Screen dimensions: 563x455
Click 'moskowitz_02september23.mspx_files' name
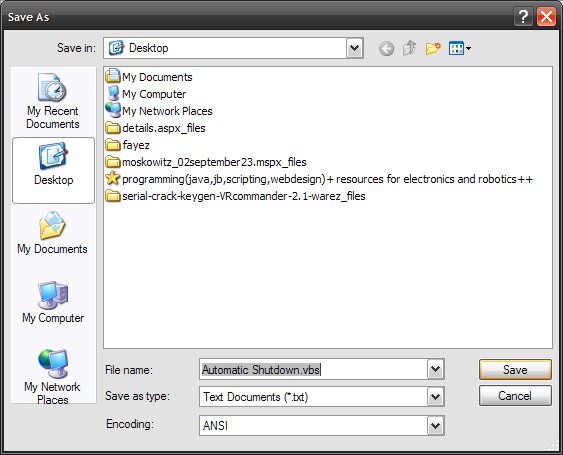(214, 162)
